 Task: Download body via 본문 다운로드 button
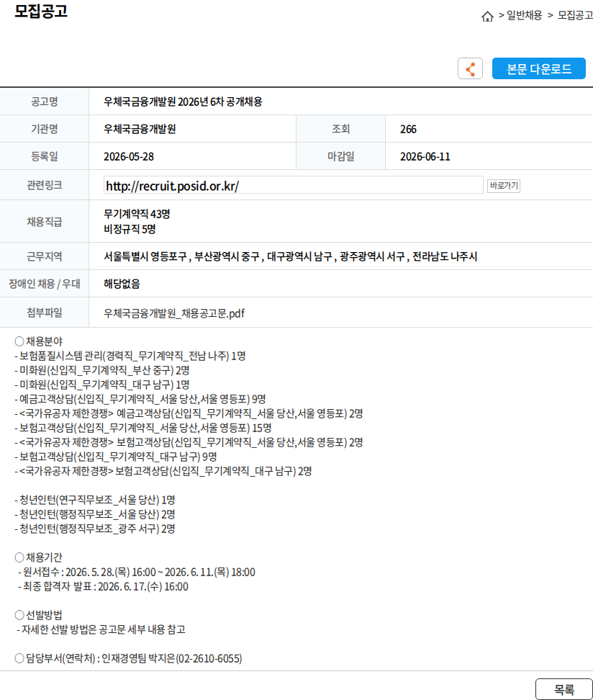pyautogui.click(x=538, y=68)
